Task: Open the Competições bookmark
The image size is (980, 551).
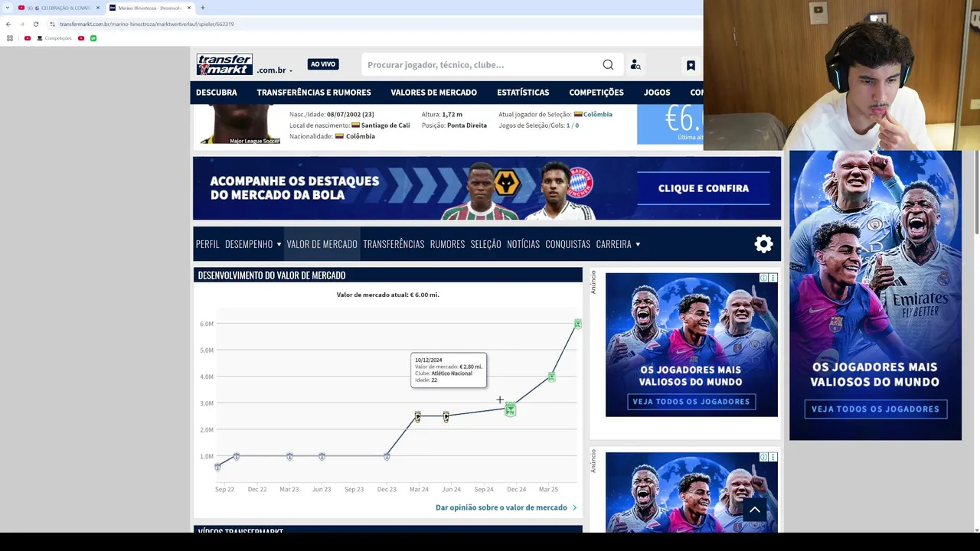Action: click(54, 38)
